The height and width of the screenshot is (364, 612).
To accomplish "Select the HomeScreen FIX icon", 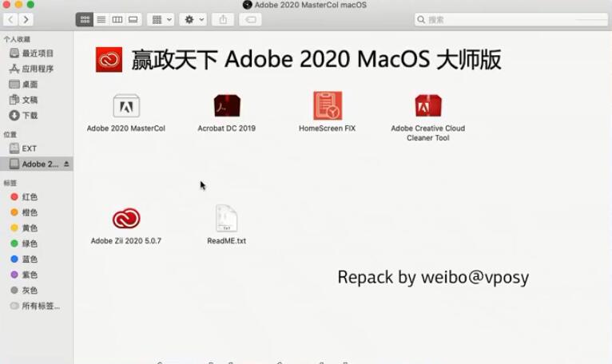I will pos(328,105).
